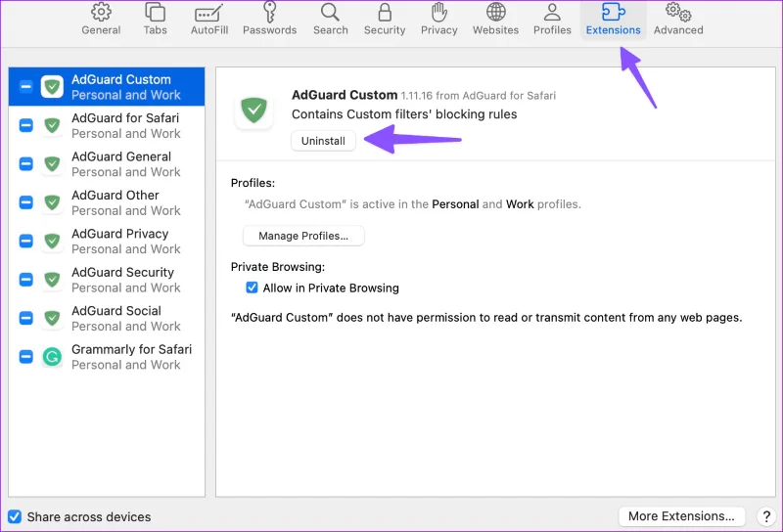Uncheck Allow in Private Browsing
783x532 pixels.
coord(252,288)
